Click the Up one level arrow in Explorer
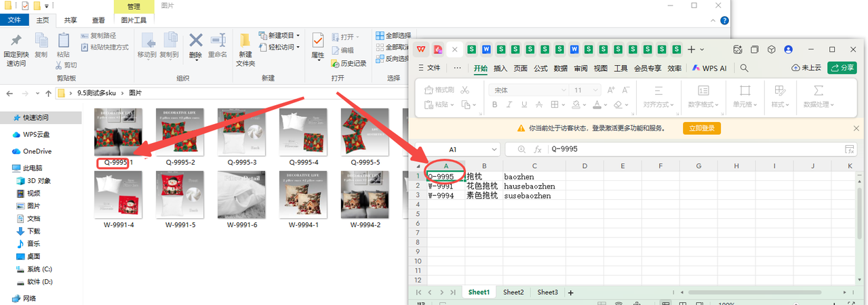Image resolution: width=868 pixels, height=305 pixels. 47,93
